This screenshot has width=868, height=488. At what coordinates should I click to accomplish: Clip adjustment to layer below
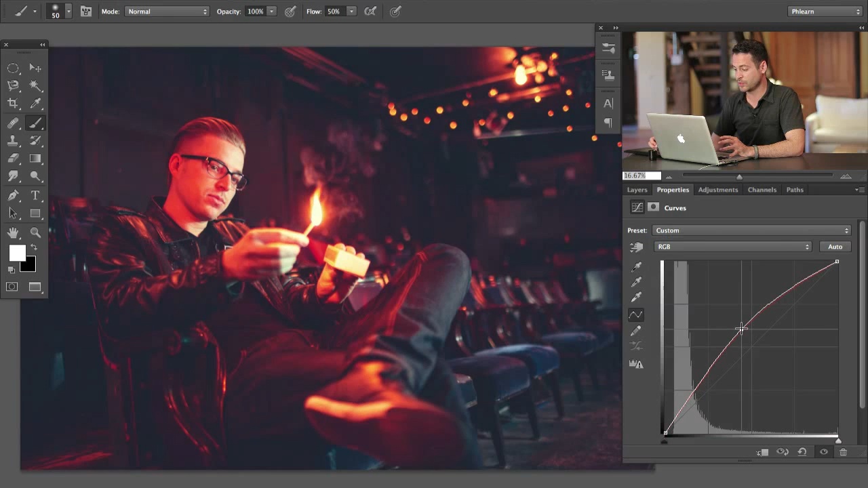[763, 452]
